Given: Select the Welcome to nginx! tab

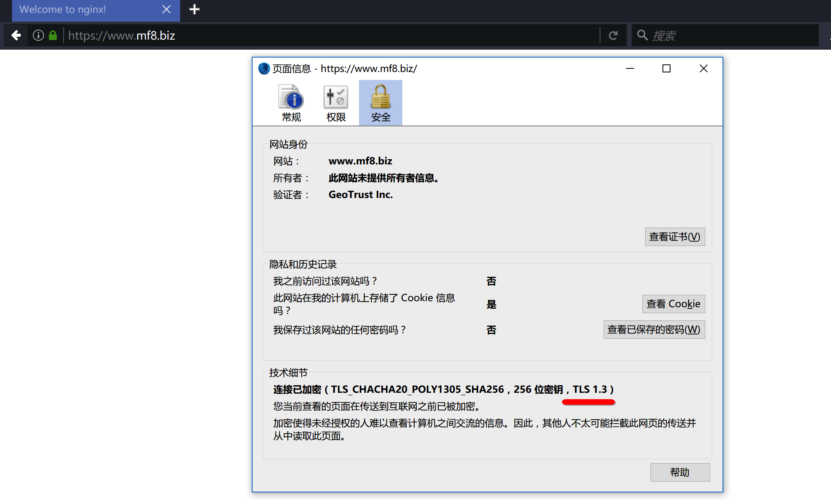Looking at the screenshot, I should click(80, 10).
